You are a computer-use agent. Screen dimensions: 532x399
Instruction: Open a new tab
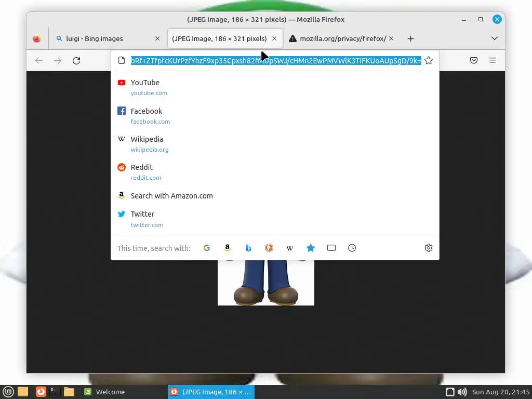tap(410, 38)
